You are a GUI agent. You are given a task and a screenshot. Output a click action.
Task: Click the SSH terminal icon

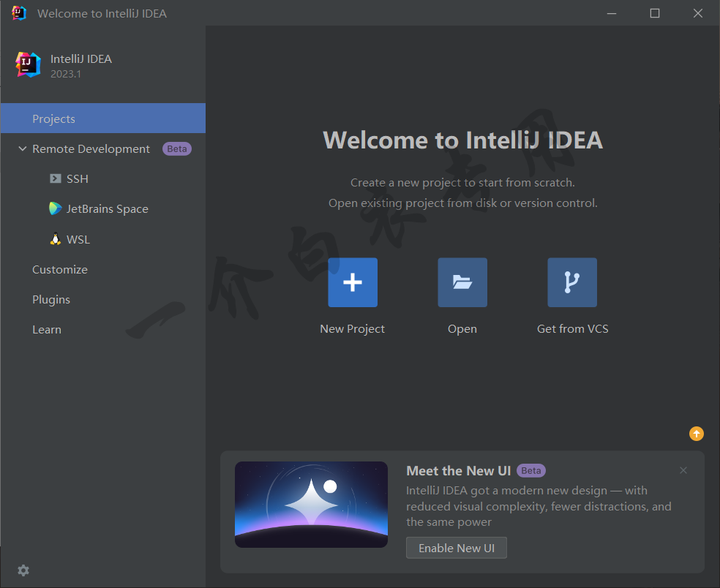click(x=56, y=178)
